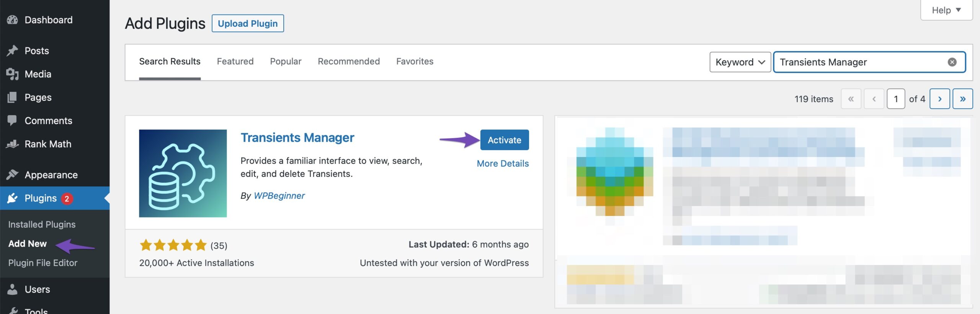Click the five-star rating on Transients Manager

point(173,245)
